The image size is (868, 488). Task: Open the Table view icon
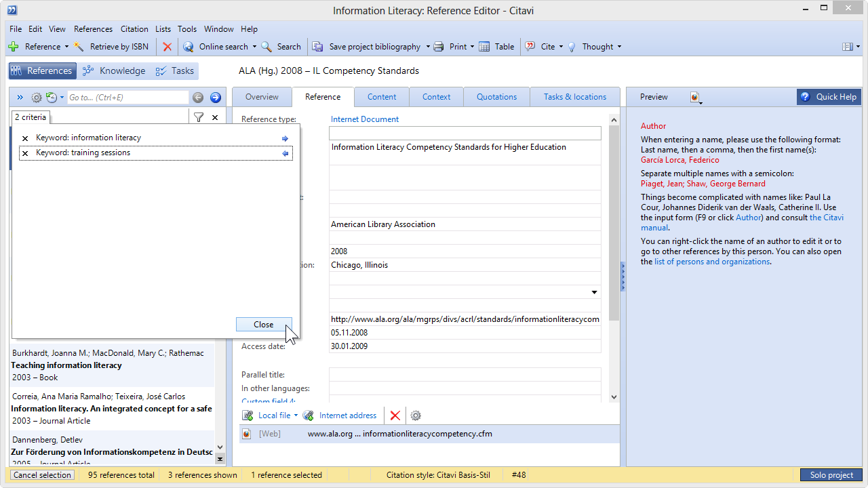pos(484,47)
